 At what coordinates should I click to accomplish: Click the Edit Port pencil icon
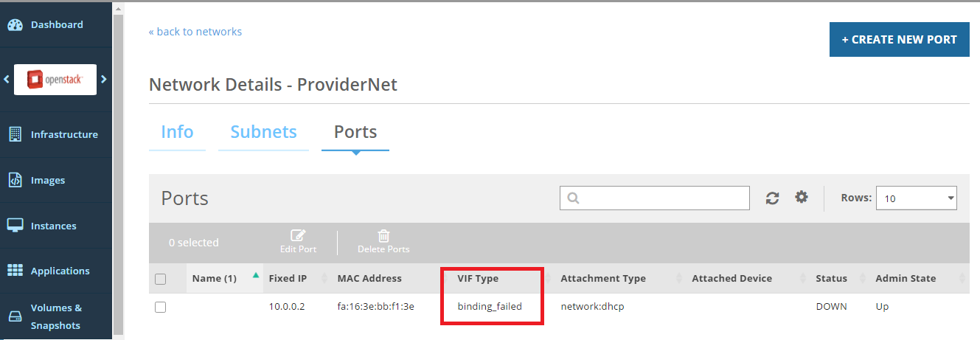coord(298,237)
